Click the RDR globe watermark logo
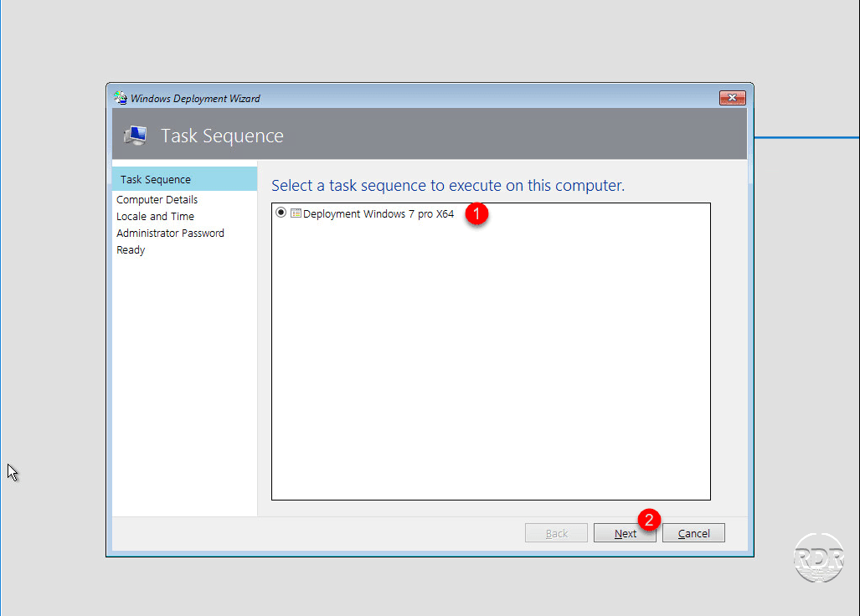 tap(819, 557)
